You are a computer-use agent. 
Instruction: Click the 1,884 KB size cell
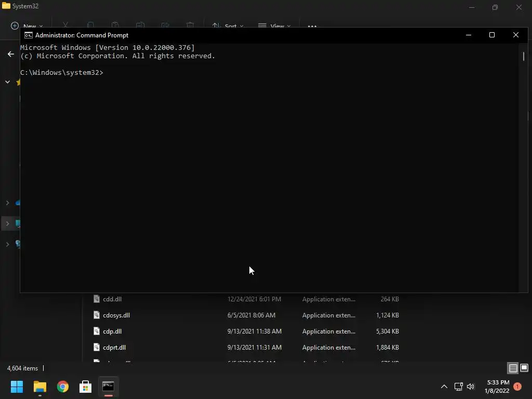[388, 348]
